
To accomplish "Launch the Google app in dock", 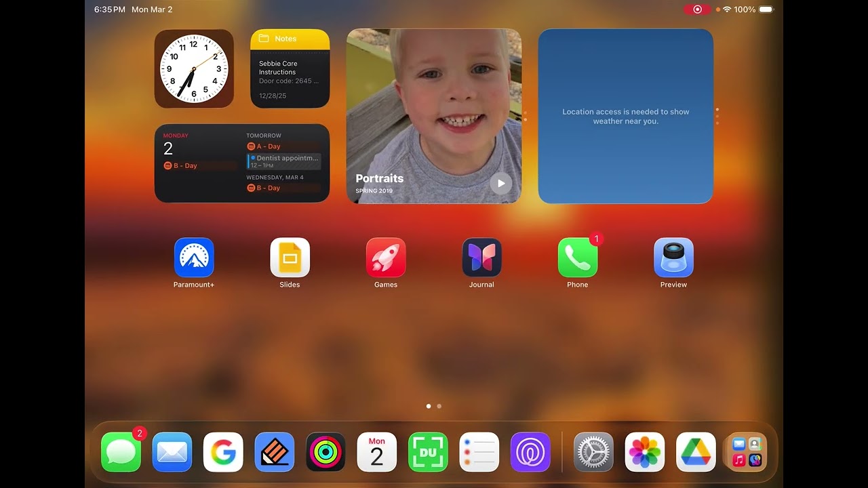I will pos(223,452).
